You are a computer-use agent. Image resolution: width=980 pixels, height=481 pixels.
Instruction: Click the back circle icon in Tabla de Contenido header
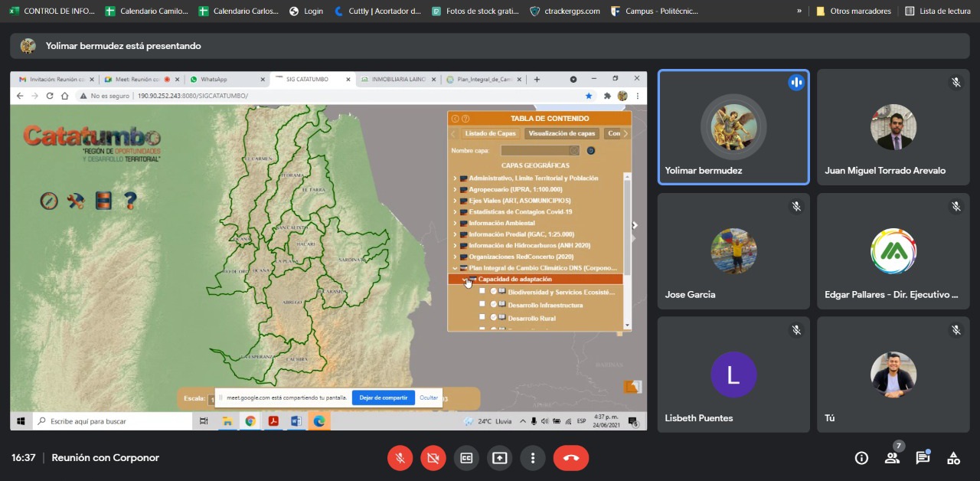[x=455, y=119]
